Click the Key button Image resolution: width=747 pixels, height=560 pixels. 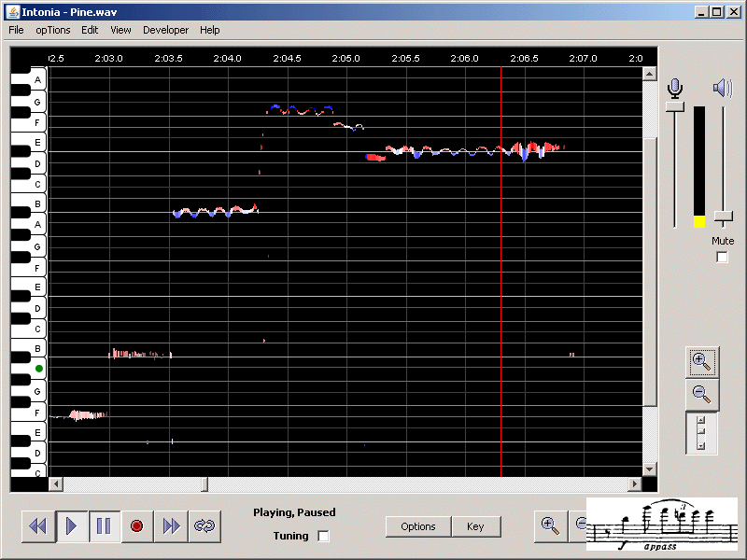pos(475,526)
